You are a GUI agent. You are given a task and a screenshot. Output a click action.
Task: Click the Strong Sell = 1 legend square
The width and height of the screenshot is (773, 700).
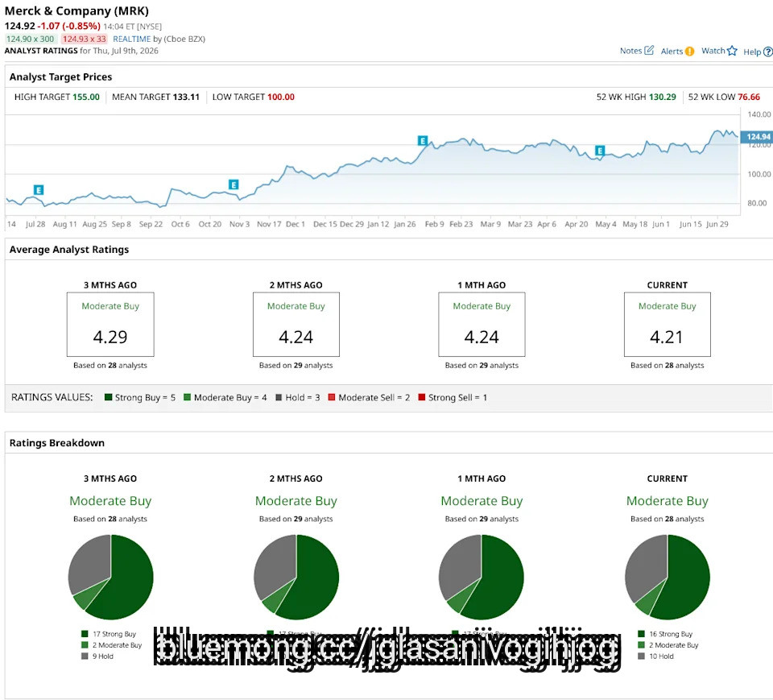point(421,397)
